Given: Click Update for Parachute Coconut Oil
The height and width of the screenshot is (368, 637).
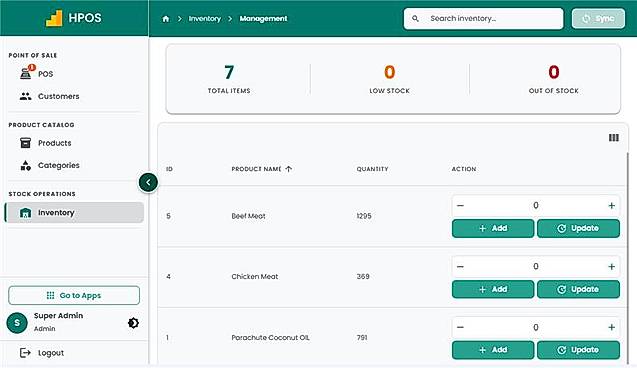Looking at the screenshot, I should coord(578,350).
